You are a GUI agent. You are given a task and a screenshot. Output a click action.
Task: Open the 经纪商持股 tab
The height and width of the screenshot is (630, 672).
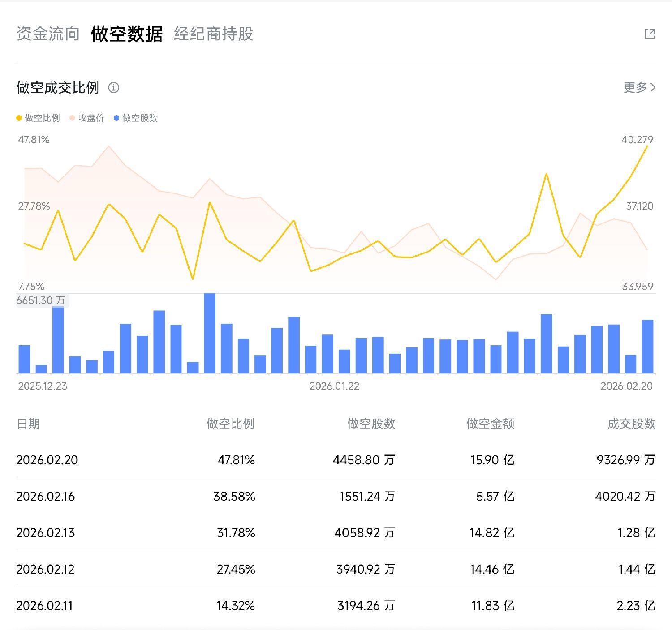[213, 34]
